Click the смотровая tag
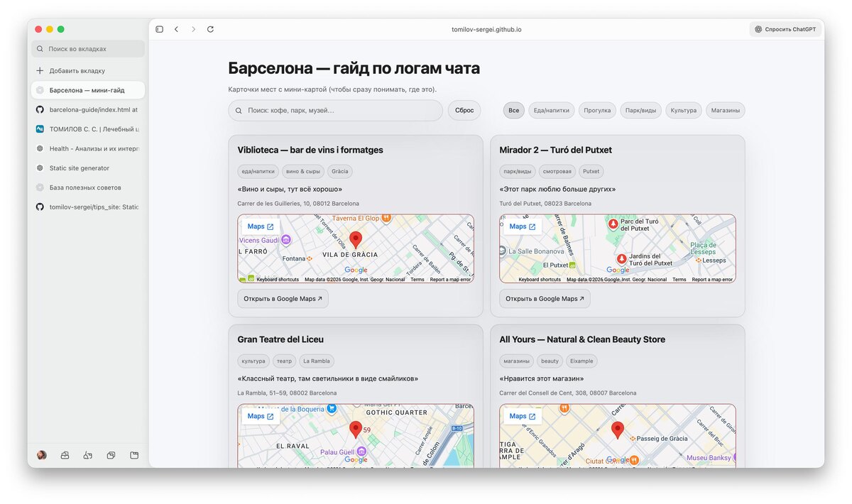The image size is (852, 504). 557,171
